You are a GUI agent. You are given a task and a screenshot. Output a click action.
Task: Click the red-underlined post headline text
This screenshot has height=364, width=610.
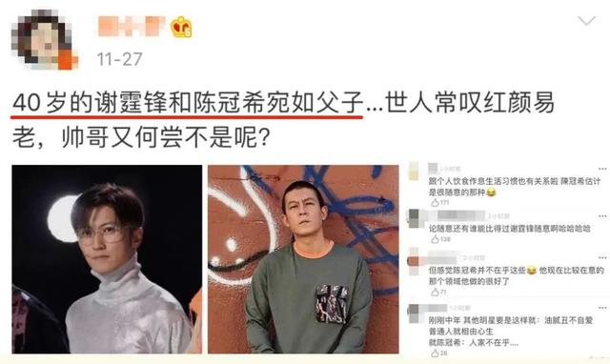coord(188,104)
